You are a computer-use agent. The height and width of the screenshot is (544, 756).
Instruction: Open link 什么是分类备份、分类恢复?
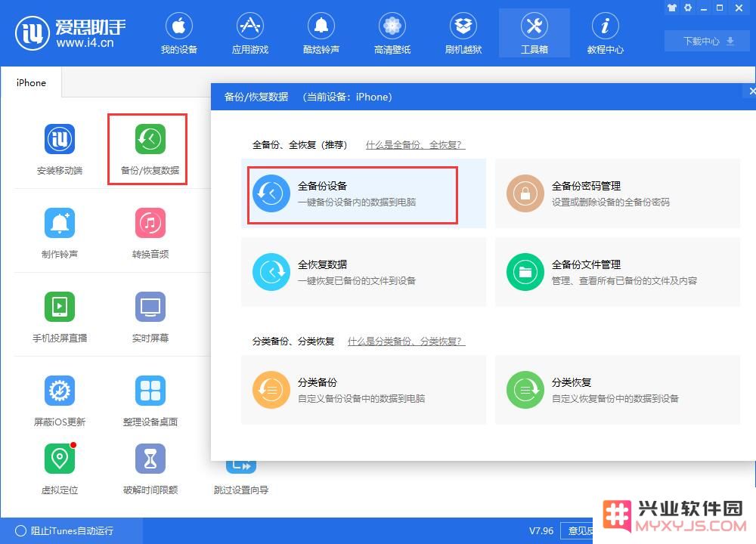(x=406, y=342)
